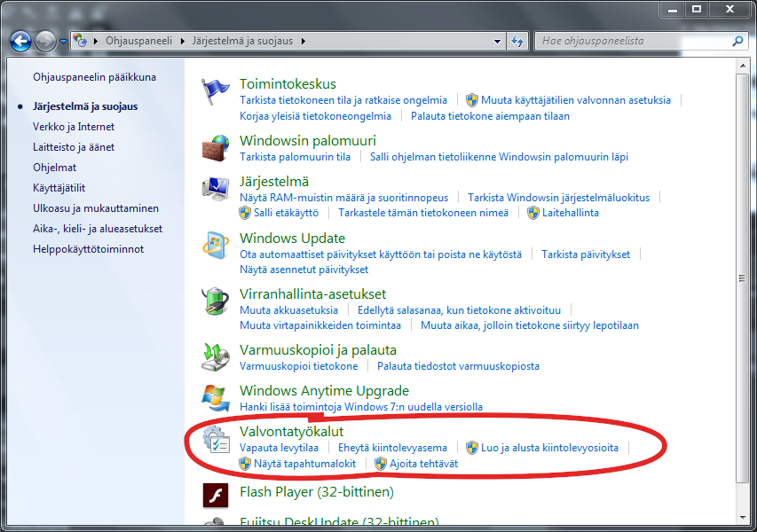757x532 pixels.
Task: Open Virranhallinta-asetukset battery icon
Action: (216, 301)
